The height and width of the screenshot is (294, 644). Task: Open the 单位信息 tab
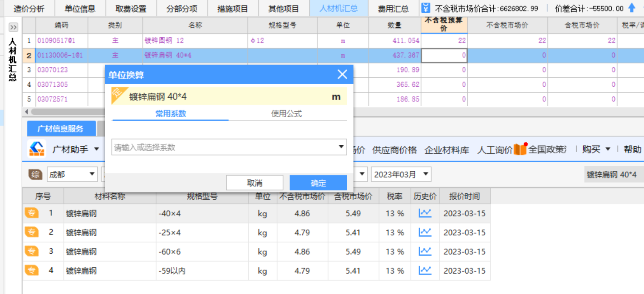[x=80, y=8]
